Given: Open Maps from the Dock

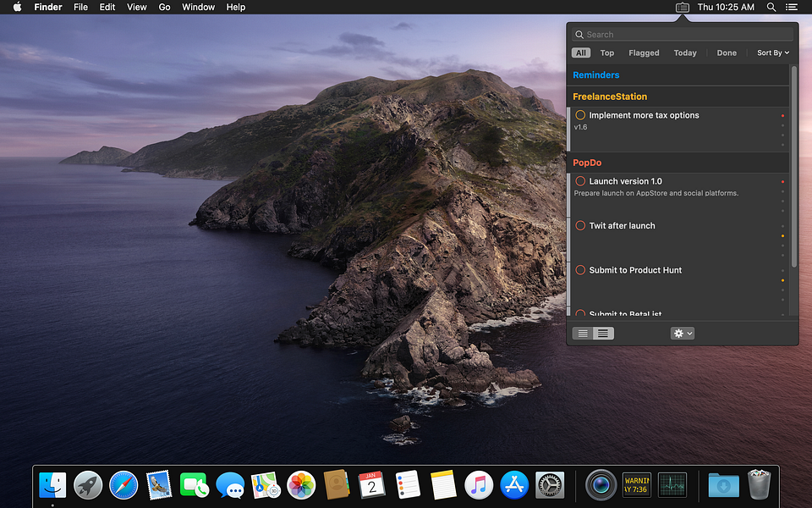Looking at the screenshot, I should (266, 485).
